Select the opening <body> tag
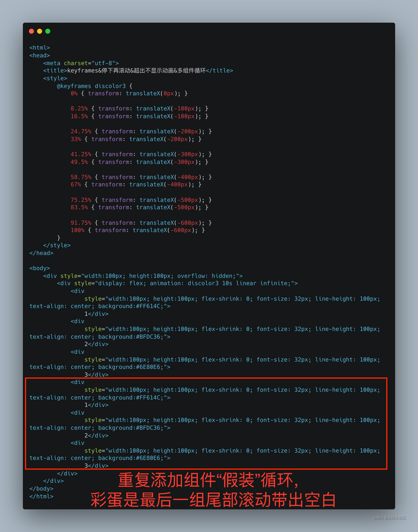418x532 pixels. coord(40,268)
